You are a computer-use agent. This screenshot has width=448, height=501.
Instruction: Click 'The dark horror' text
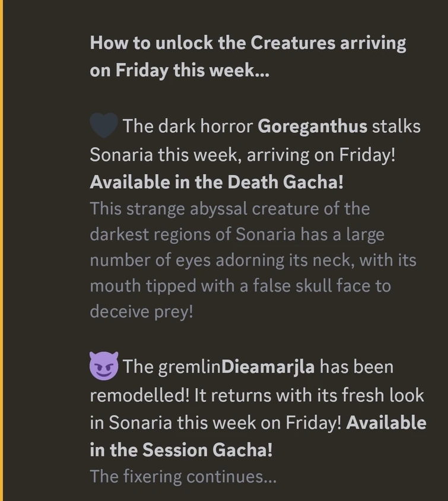[188, 126]
